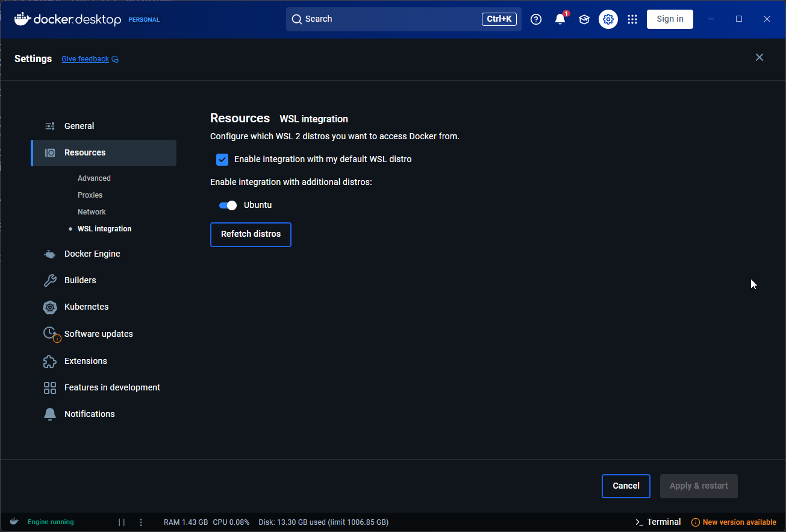
Task: Click the CPU 0.08% readout
Action: (x=231, y=522)
